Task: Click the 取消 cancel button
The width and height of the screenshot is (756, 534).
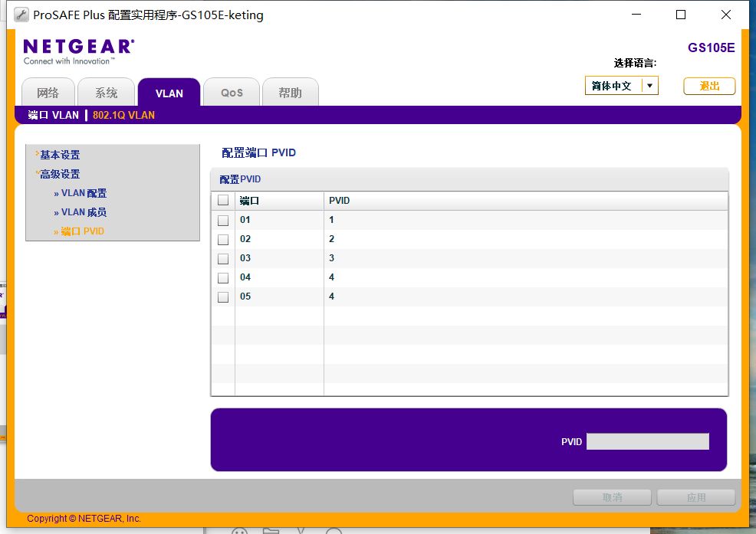Action: click(x=612, y=497)
